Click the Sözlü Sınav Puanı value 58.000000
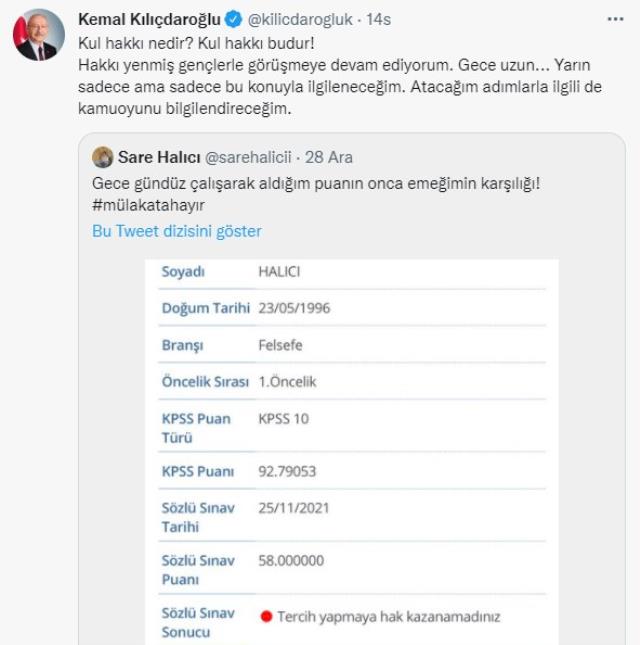640x645 pixels. [x=291, y=560]
